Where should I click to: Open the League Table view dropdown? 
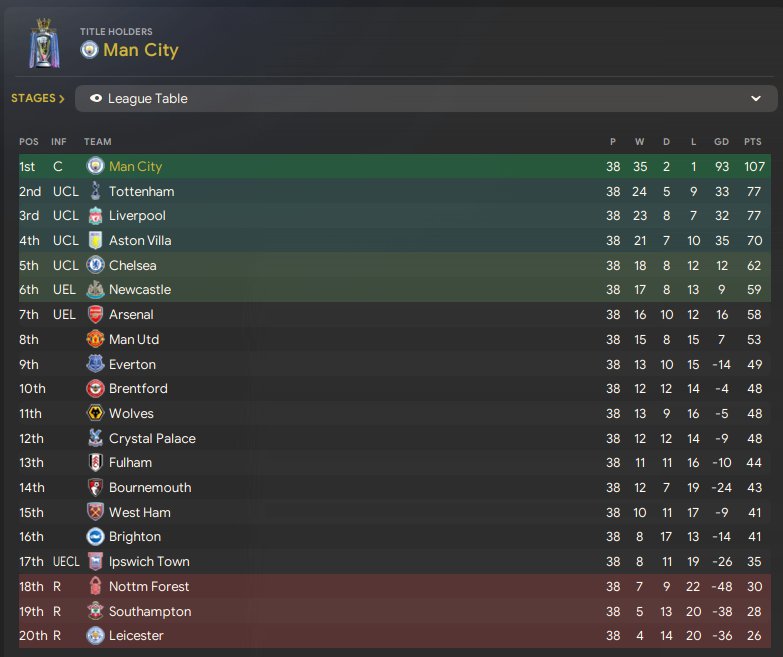426,99
